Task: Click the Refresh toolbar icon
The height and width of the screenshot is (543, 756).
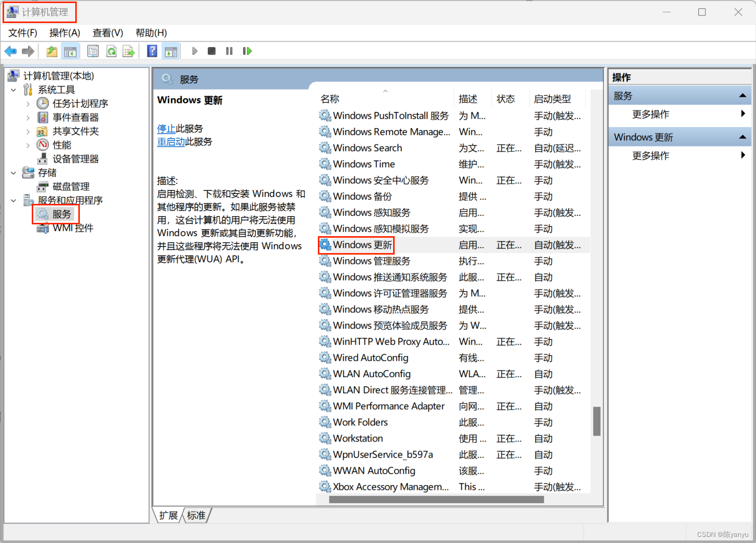Action: pyautogui.click(x=111, y=51)
